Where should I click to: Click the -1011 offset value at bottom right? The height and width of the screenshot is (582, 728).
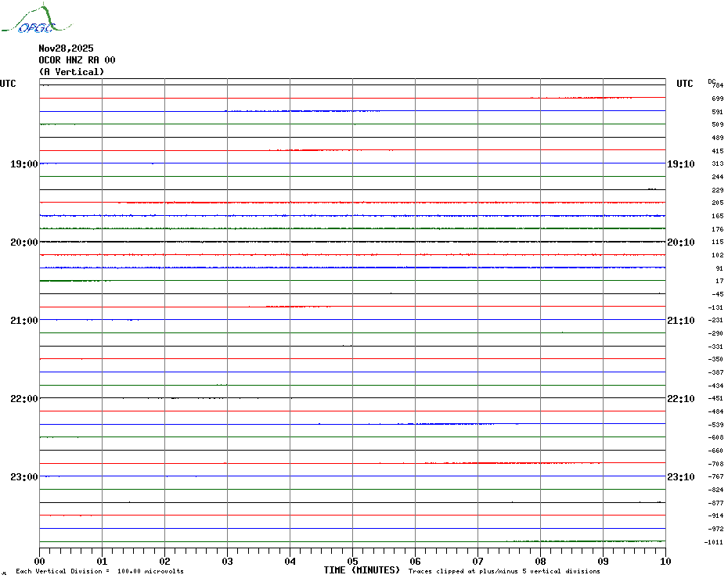[x=713, y=542]
